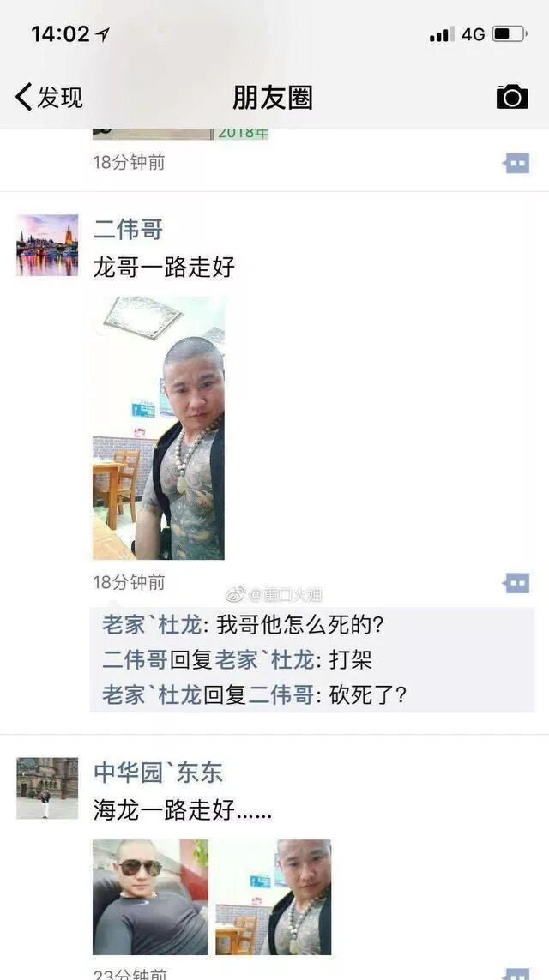The height and width of the screenshot is (980, 549).
Task: Tap the 朋友圈 title bar
Action: click(x=273, y=98)
